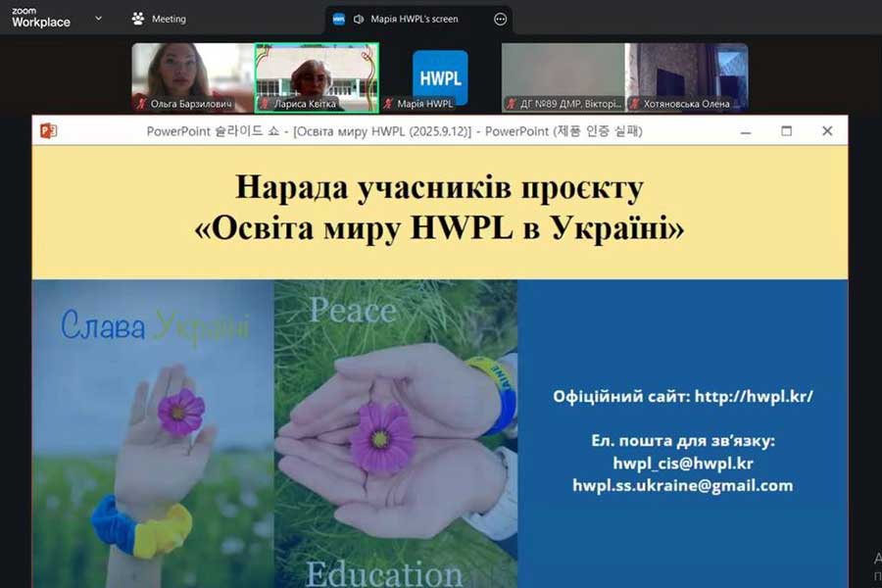This screenshot has height=588, width=882.
Task: Click the Слава Україні image on slide
Action: pos(153,434)
